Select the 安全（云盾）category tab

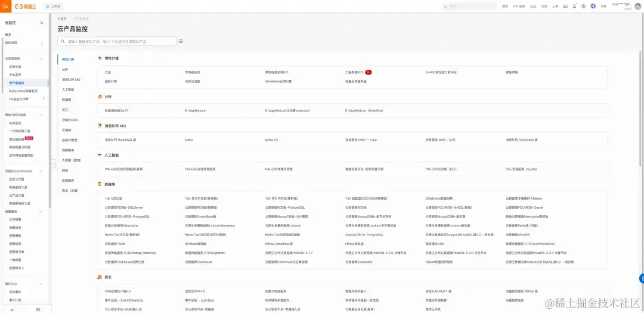coord(70,191)
